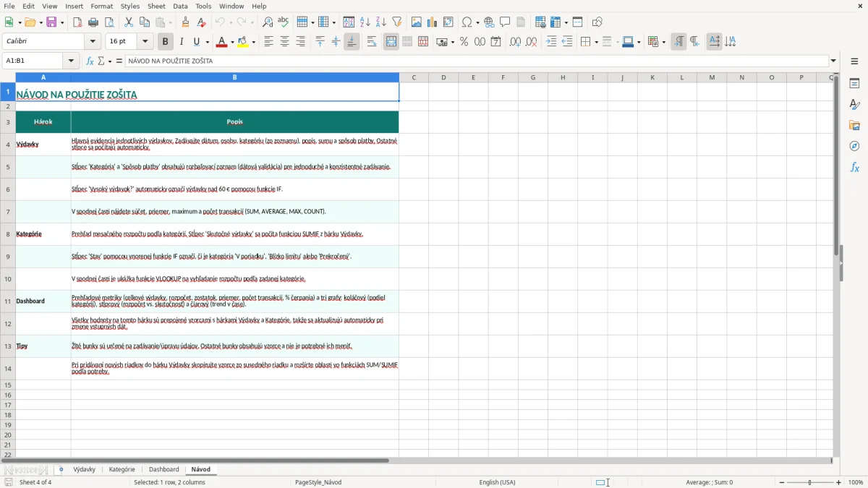Open font color dropdown arrow
The height and width of the screenshot is (488, 868).
tap(231, 42)
